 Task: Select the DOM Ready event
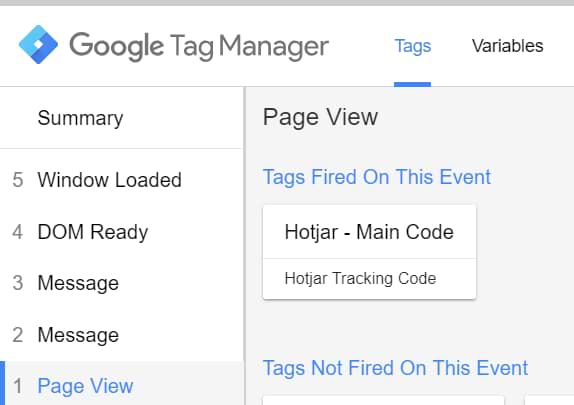click(x=122, y=232)
